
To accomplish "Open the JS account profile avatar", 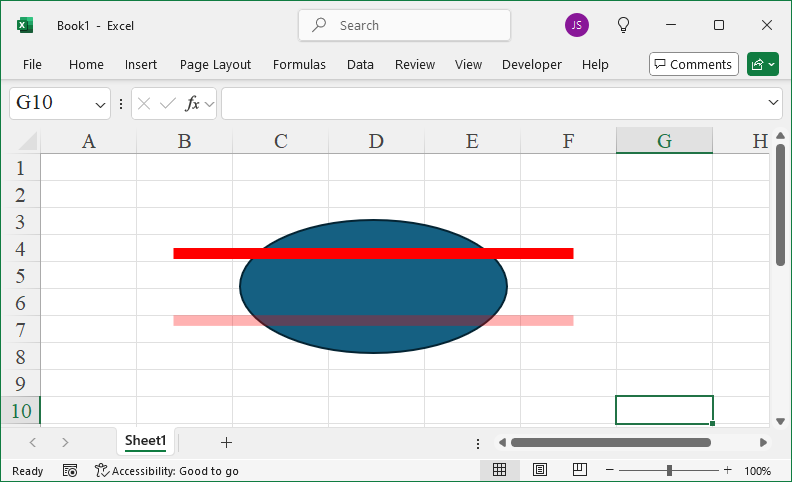I will 576,25.
